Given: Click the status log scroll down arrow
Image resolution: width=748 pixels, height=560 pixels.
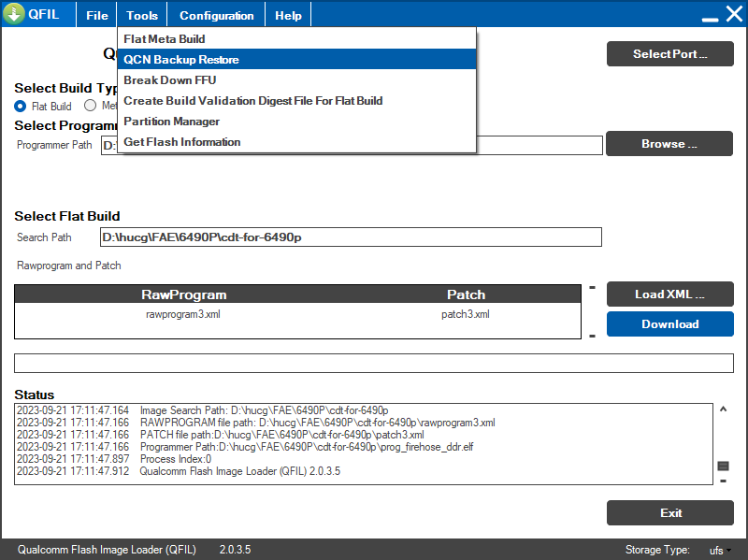Looking at the screenshot, I should click(723, 481).
